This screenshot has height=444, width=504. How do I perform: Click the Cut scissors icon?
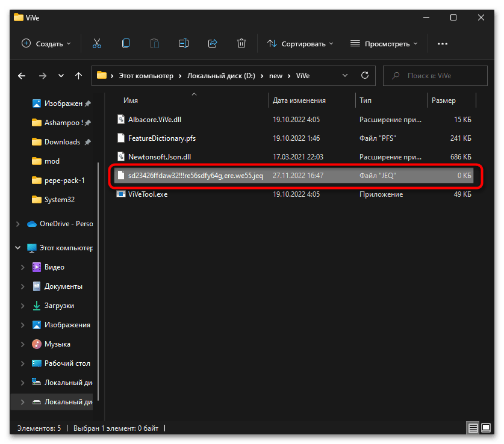coord(96,43)
